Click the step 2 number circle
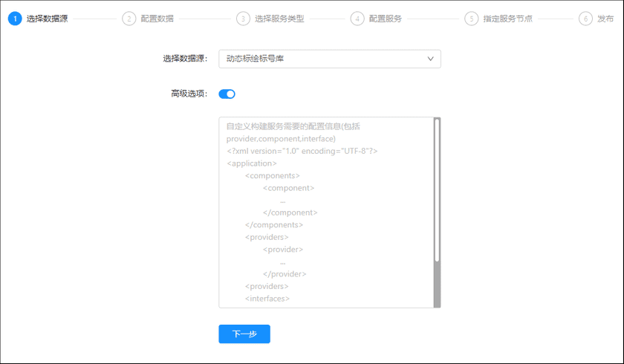The height and width of the screenshot is (364, 624). point(129,19)
